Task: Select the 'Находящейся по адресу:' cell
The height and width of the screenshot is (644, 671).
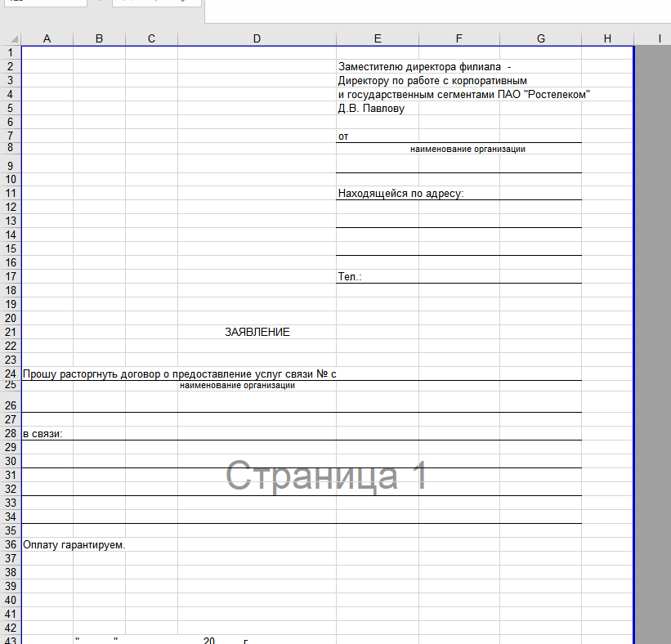Action: pyautogui.click(x=400, y=194)
